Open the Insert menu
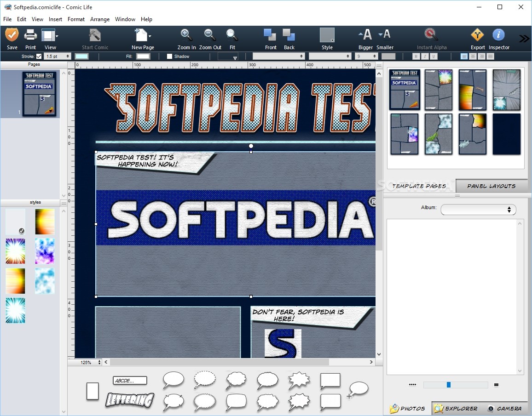 pos(55,19)
